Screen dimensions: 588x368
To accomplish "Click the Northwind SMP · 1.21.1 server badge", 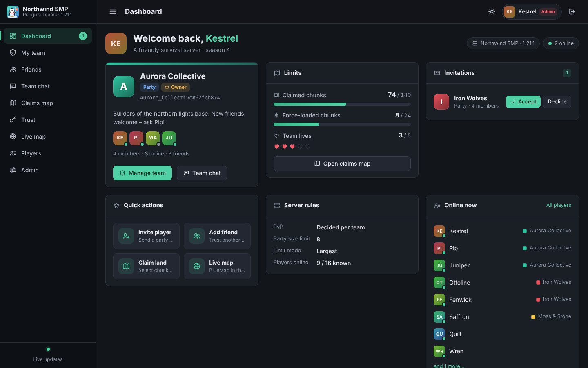I will coord(503,43).
